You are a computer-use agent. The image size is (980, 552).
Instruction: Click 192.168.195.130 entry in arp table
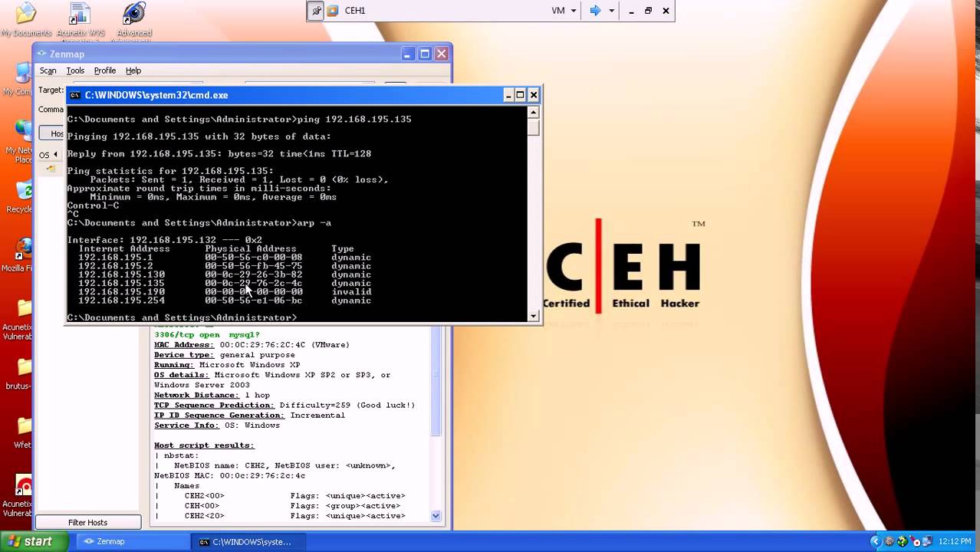121,274
